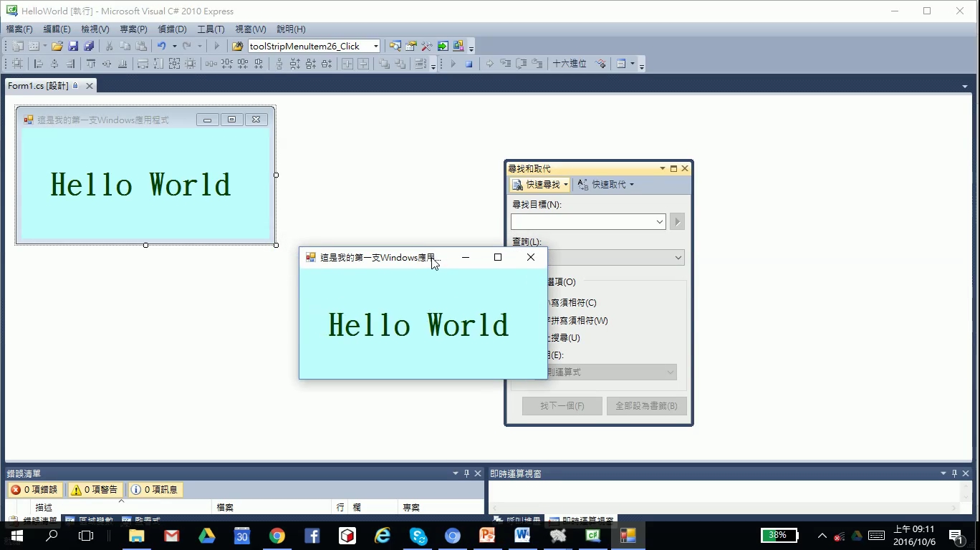This screenshot has height=550, width=980.
Task: Click the Step Into debug icon
Action: (506, 64)
